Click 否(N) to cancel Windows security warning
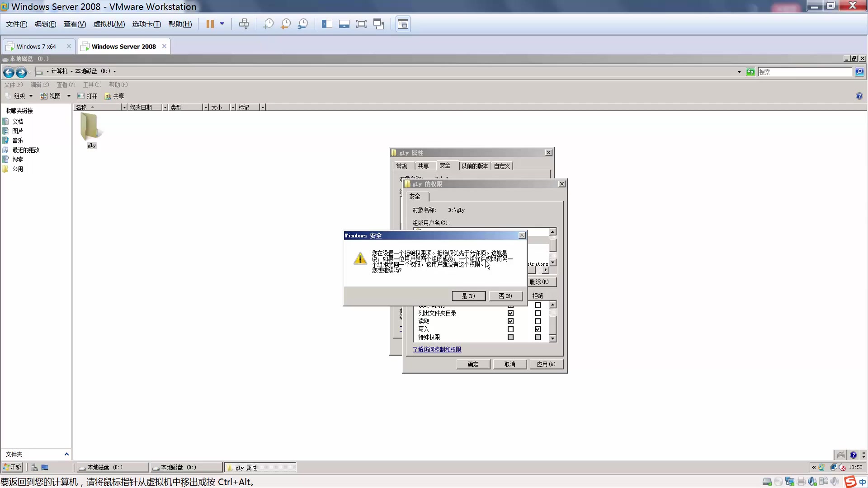This screenshot has width=868, height=488. 505,295
